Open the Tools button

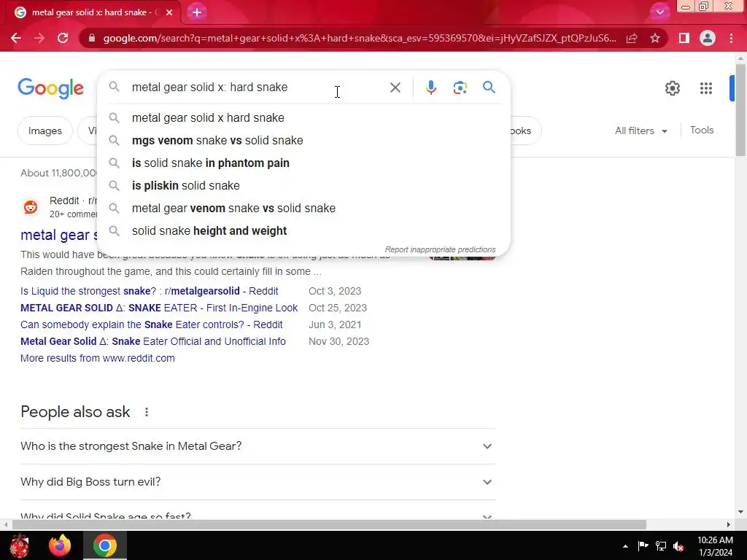coord(702,130)
